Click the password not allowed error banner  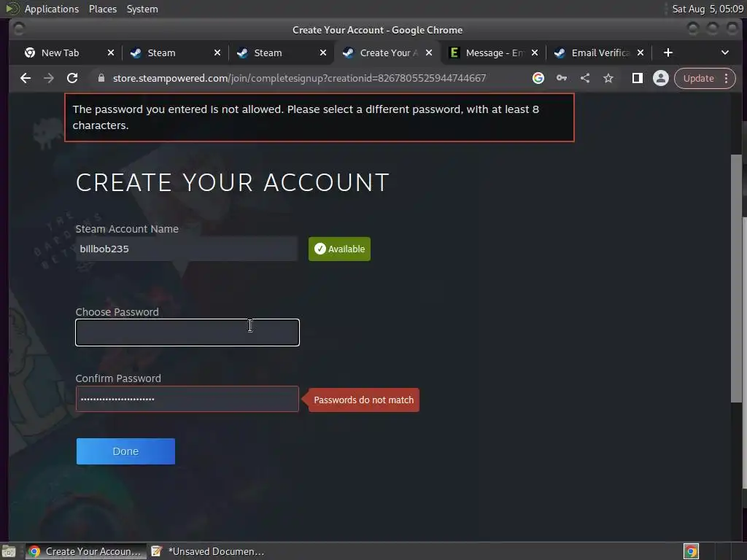click(320, 117)
